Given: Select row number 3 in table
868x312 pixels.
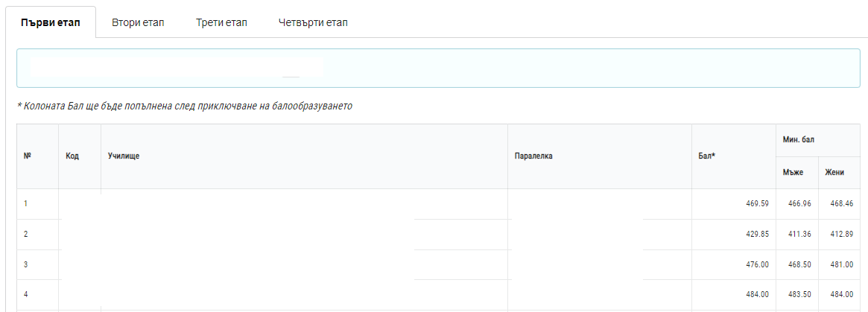Looking at the screenshot, I should pos(25,264).
